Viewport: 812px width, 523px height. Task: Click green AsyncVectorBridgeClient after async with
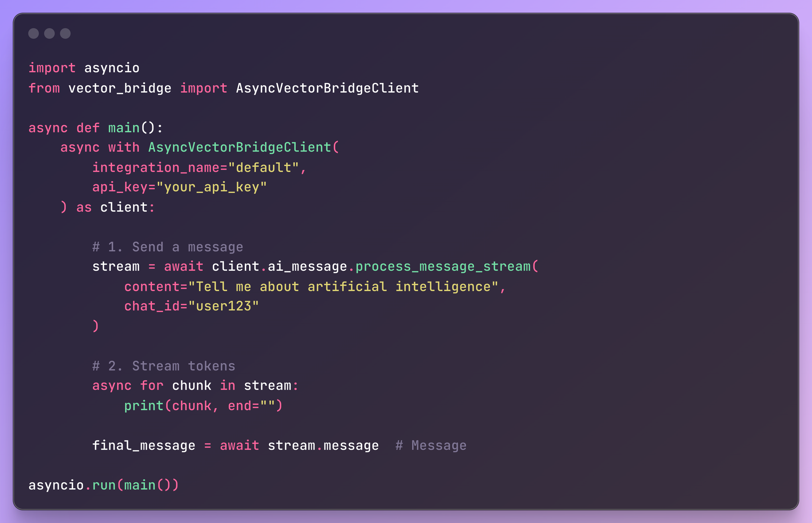click(x=239, y=147)
